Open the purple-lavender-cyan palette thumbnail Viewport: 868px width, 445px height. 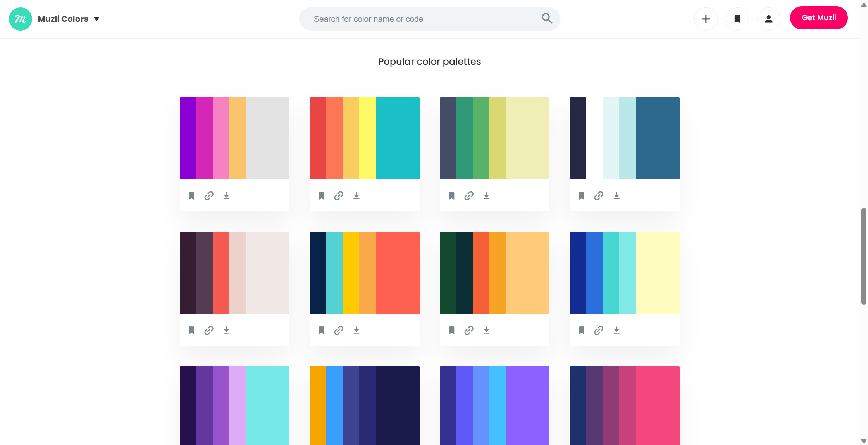click(234, 405)
